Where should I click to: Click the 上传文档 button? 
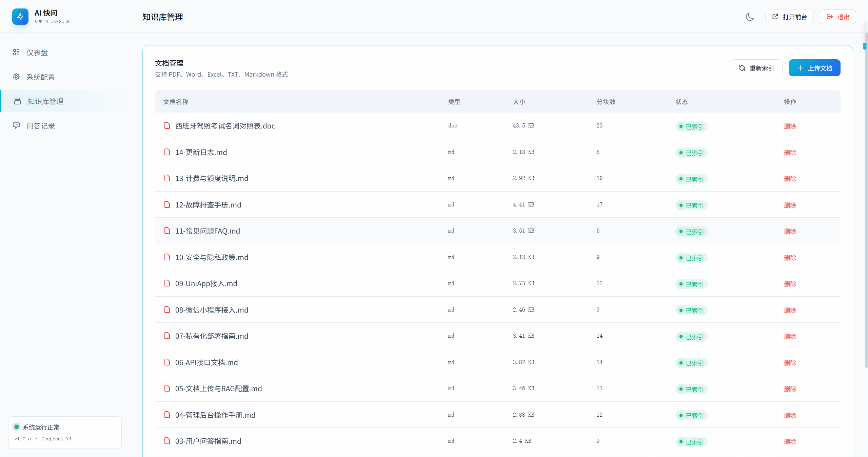(x=814, y=68)
